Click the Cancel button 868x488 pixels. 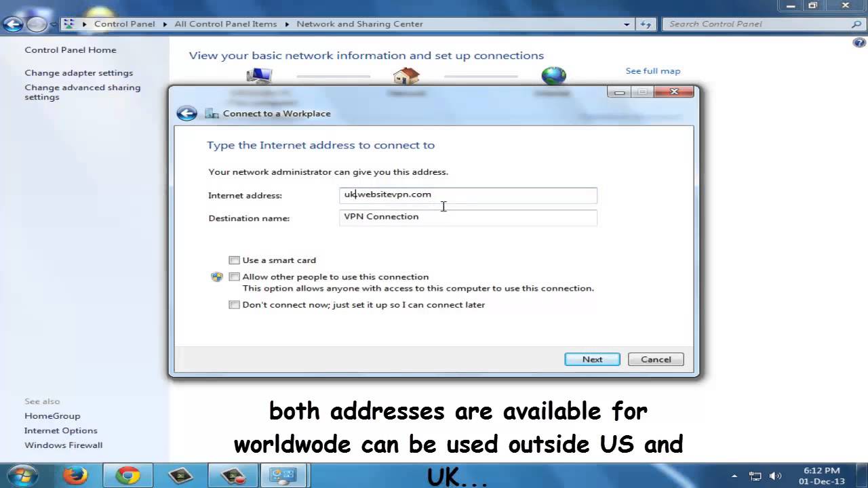[656, 359]
